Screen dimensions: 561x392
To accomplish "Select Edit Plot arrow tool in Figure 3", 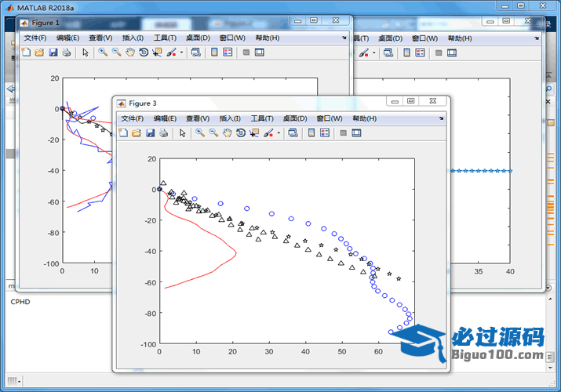I will [x=183, y=133].
